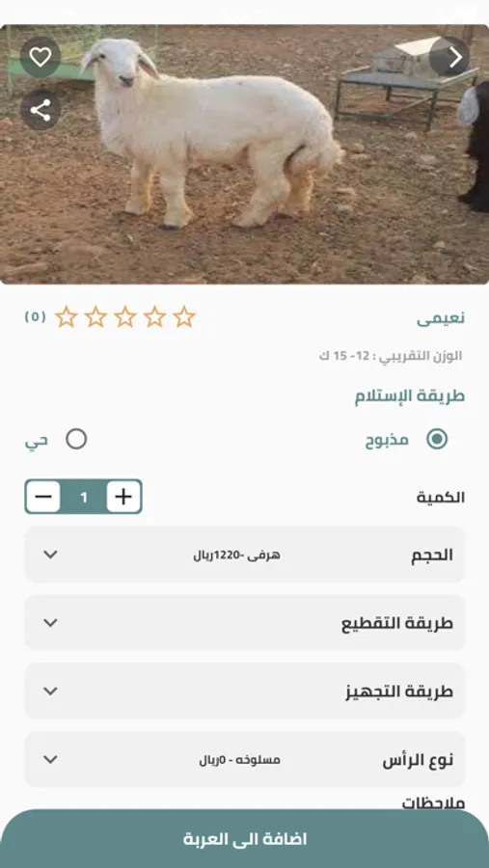Tap the quantity value field
The image size is (489, 868).
84,497
